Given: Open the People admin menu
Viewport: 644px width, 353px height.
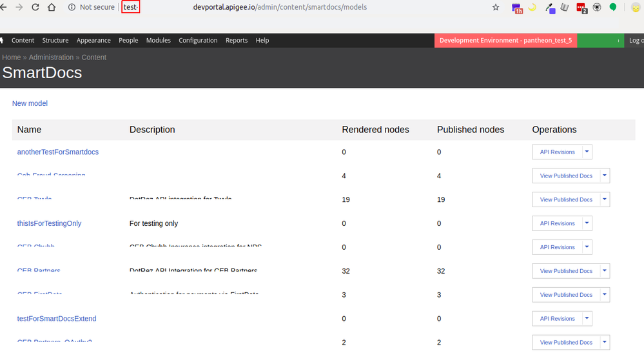Looking at the screenshot, I should click(128, 40).
